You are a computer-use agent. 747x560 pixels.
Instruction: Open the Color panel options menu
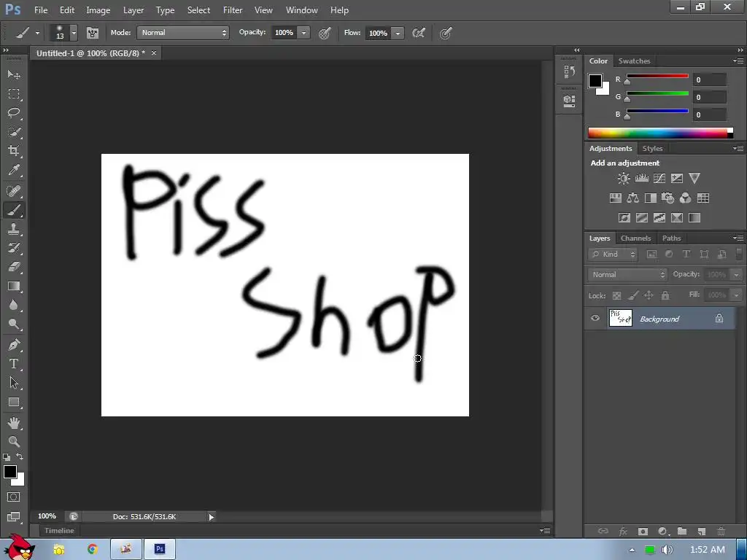pos(738,61)
